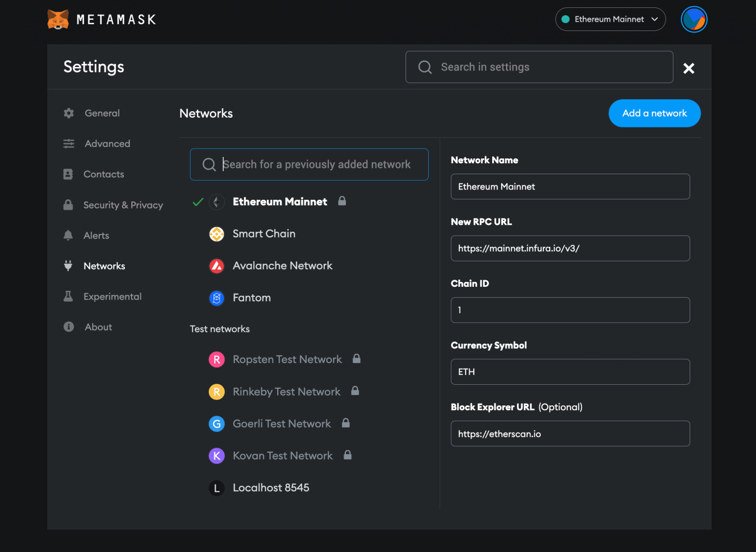
Task: Click the MetaMask fox logo
Action: [x=58, y=19]
